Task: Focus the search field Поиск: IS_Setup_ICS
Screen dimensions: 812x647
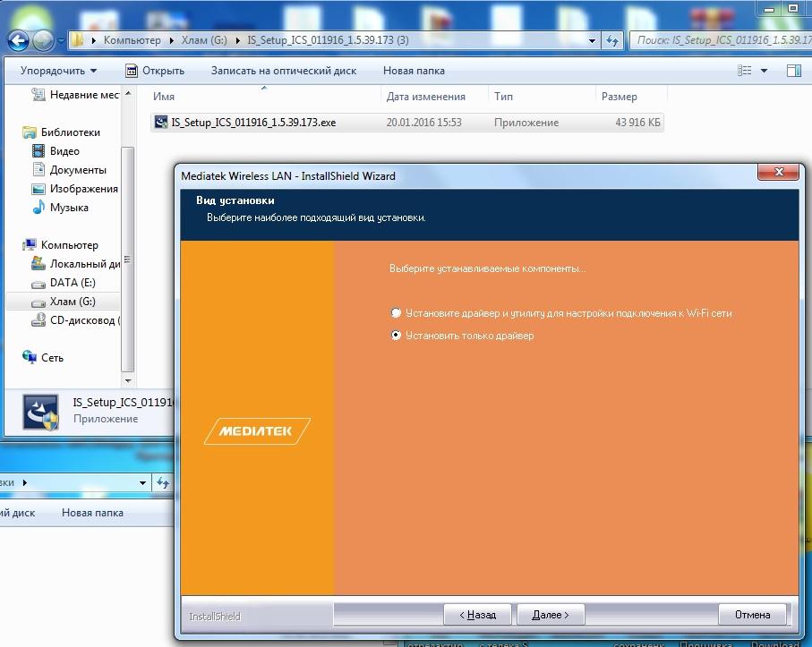Action: [722, 40]
